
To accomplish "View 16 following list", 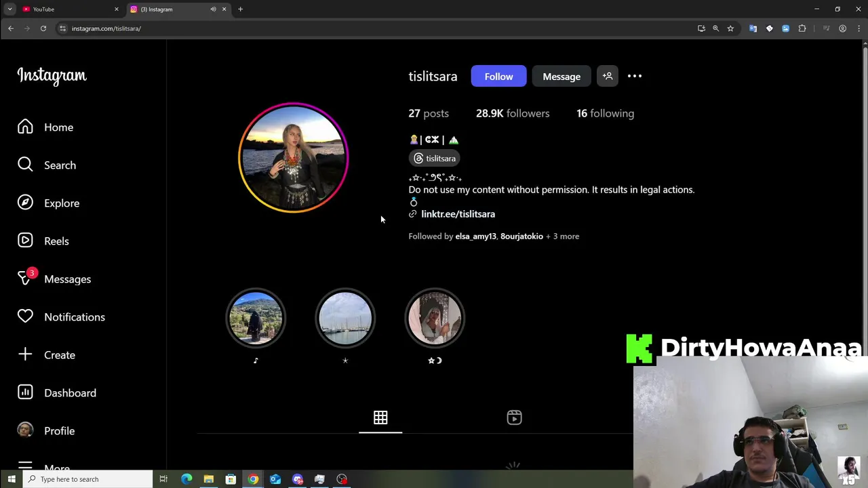I will (x=606, y=113).
